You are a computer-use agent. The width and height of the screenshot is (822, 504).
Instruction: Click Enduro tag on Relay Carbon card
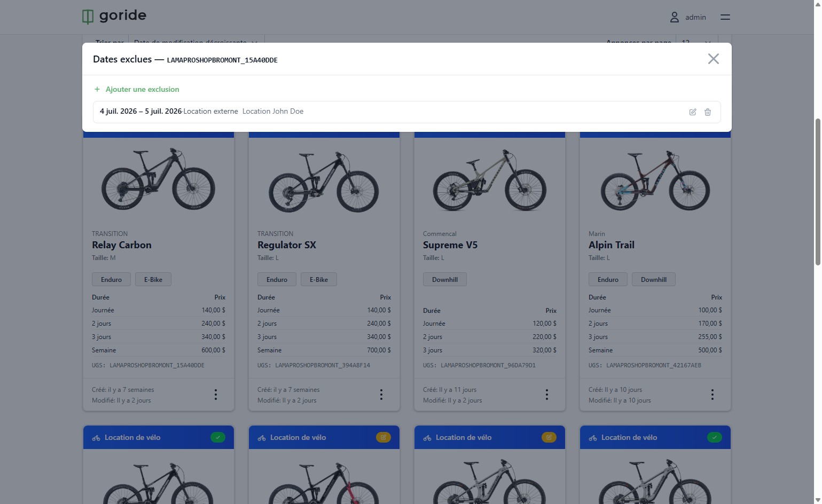click(x=111, y=279)
